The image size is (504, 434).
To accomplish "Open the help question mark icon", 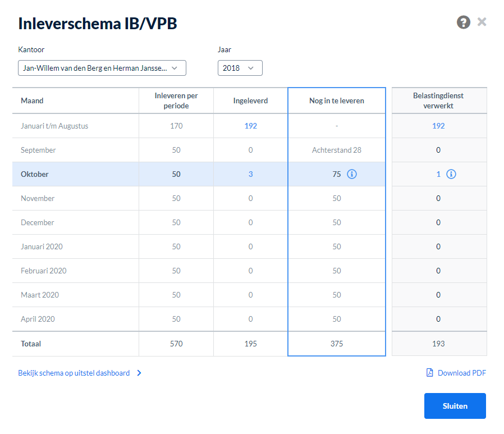I will click(463, 22).
